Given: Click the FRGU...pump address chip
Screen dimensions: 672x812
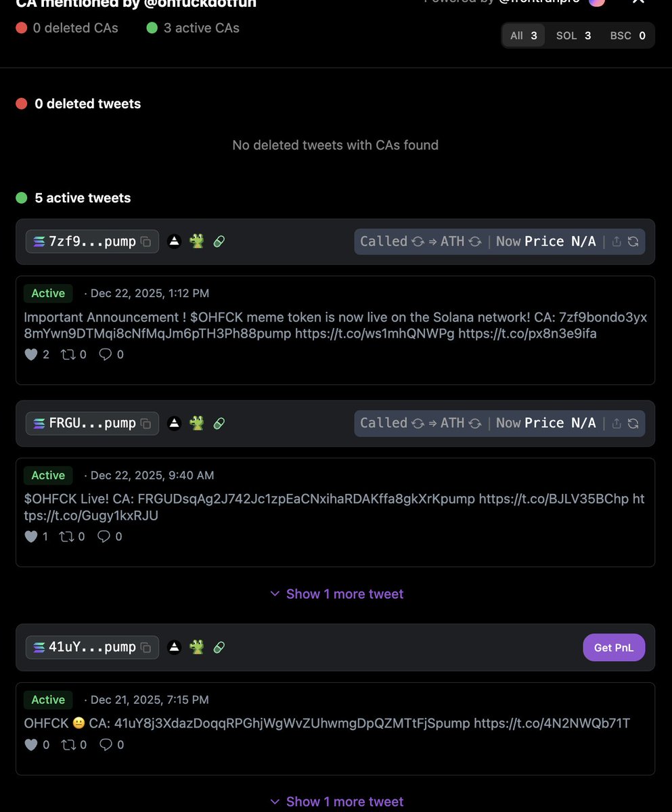Looking at the screenshot, I should (92, 424).
